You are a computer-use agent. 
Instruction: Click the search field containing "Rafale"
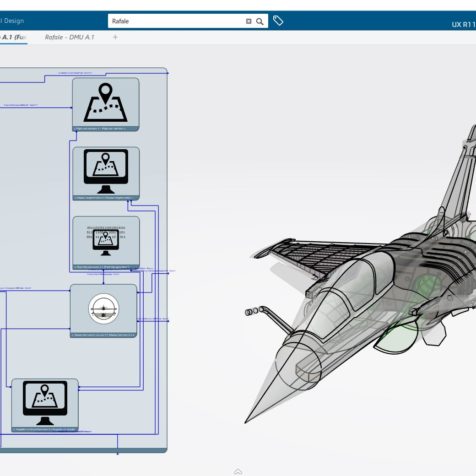pos(188,21)
